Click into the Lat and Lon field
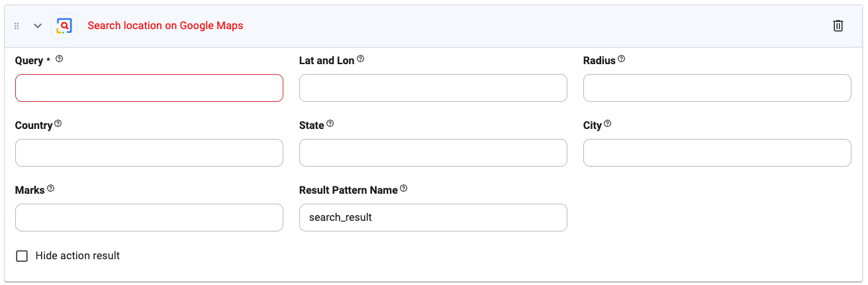The height and width of the screenshot is (285, 868). pyautogui.click(x=433, y=88)
